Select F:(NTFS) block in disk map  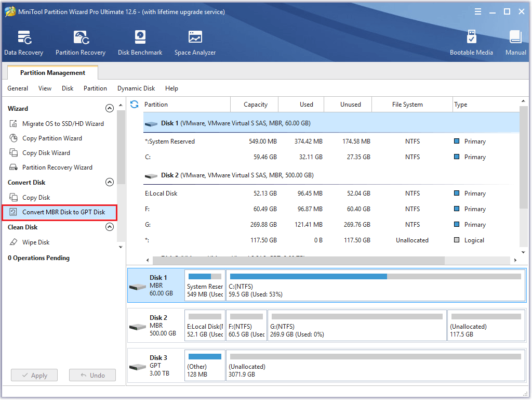tap(247, 325)
